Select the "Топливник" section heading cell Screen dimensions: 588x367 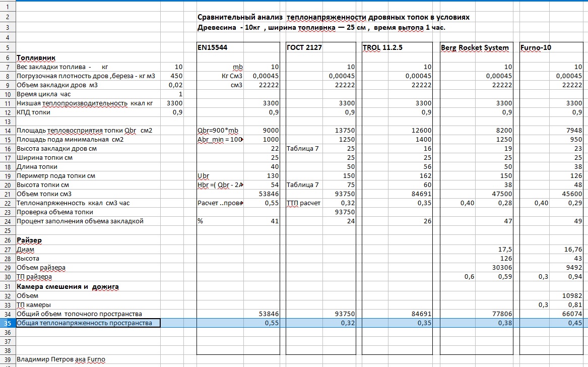coord(36,57)
